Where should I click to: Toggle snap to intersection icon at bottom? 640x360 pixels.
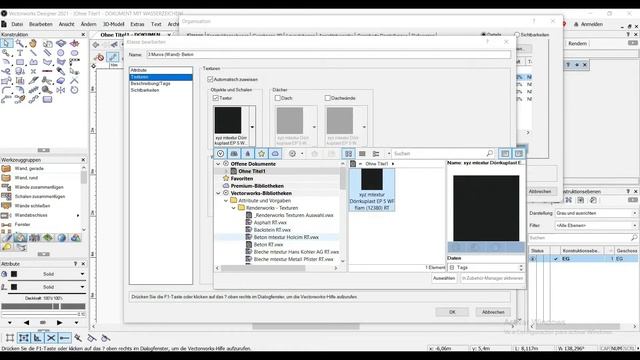click(x=51, y=338)
